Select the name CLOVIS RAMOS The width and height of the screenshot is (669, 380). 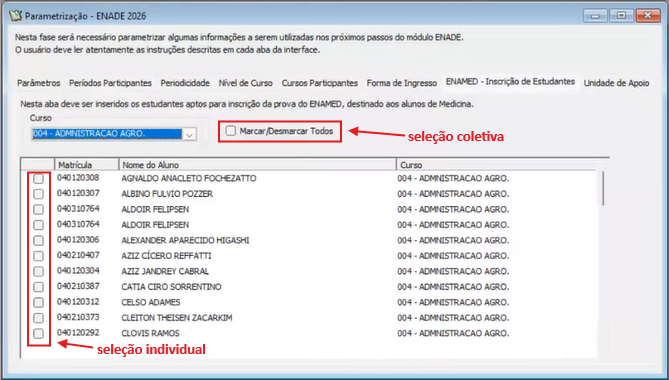click(x=150, y=333)
